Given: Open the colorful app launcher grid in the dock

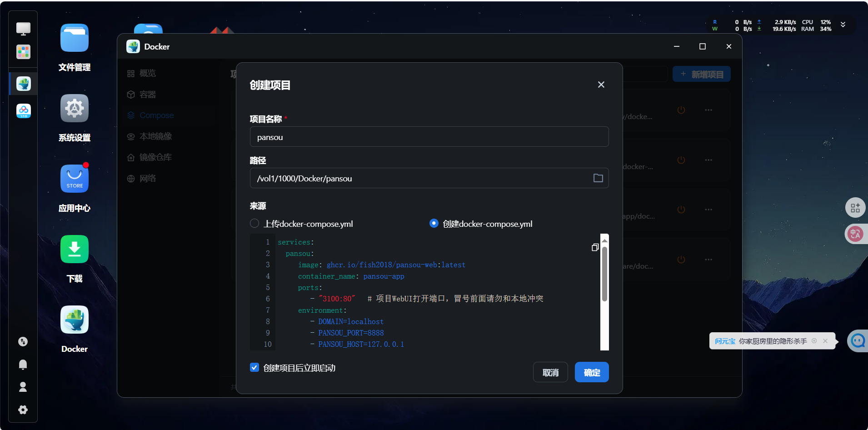Looking at the screenshot, I should click(x=23, y=51).
